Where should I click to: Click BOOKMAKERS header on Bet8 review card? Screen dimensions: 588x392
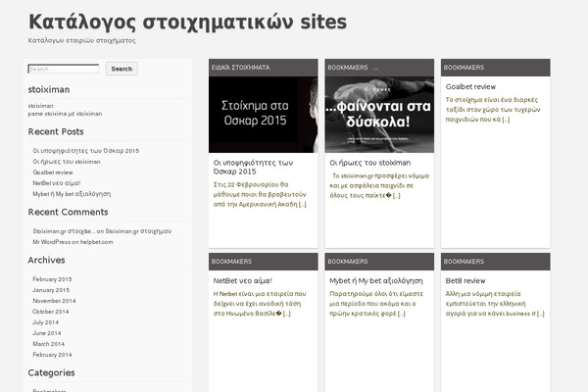(464, 262)
